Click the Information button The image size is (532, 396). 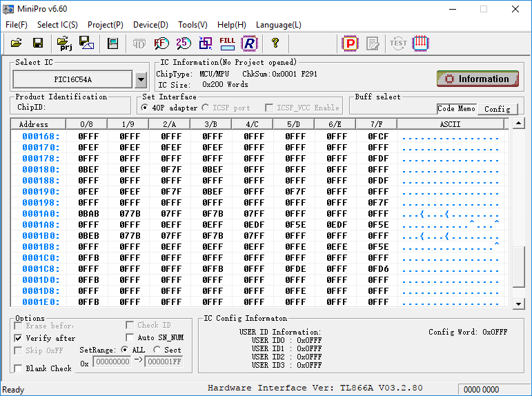[x=477, y=79]
